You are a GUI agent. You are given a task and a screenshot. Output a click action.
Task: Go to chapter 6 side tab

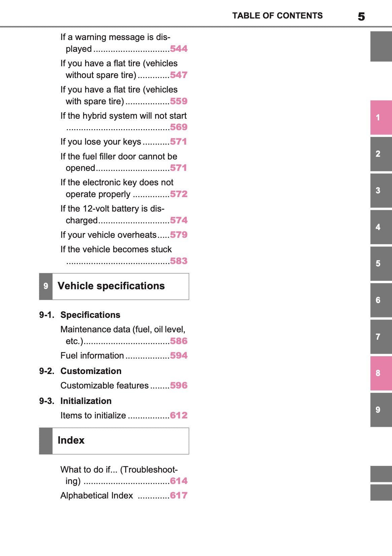(381, 300)
